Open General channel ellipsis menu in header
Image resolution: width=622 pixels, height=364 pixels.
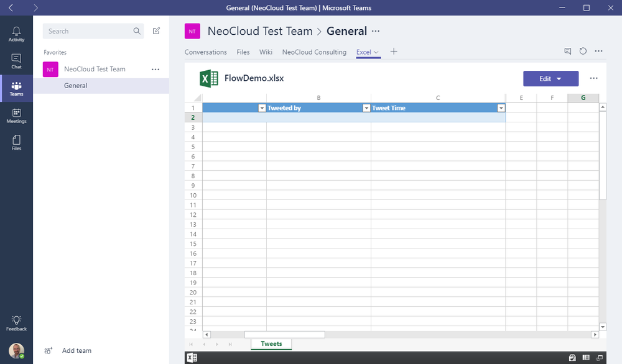(x=376, y=31)
